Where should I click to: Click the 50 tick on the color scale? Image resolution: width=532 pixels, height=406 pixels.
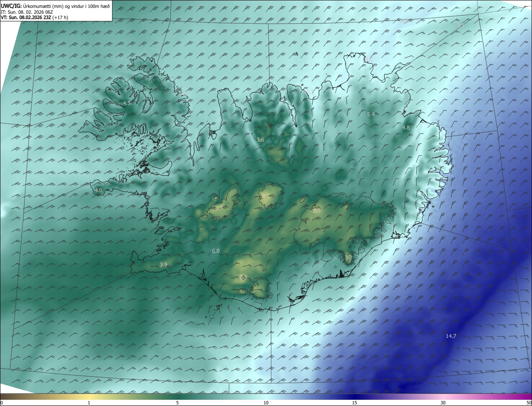[529, 403]
